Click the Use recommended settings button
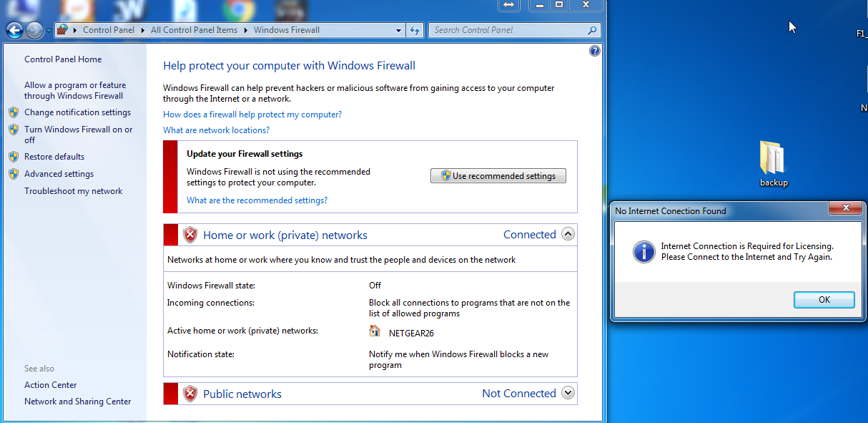Image resolution: width=868 pixels, height=423 pixels. 498,176
